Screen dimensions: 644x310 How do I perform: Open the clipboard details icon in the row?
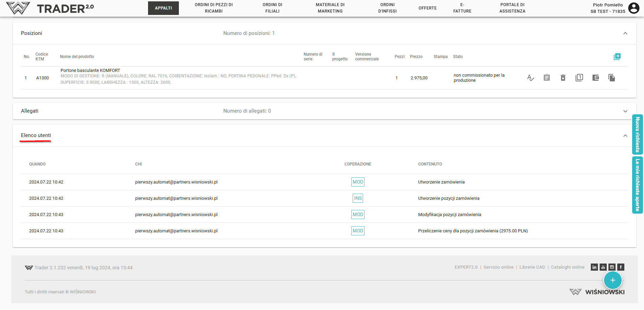(546, 78)
